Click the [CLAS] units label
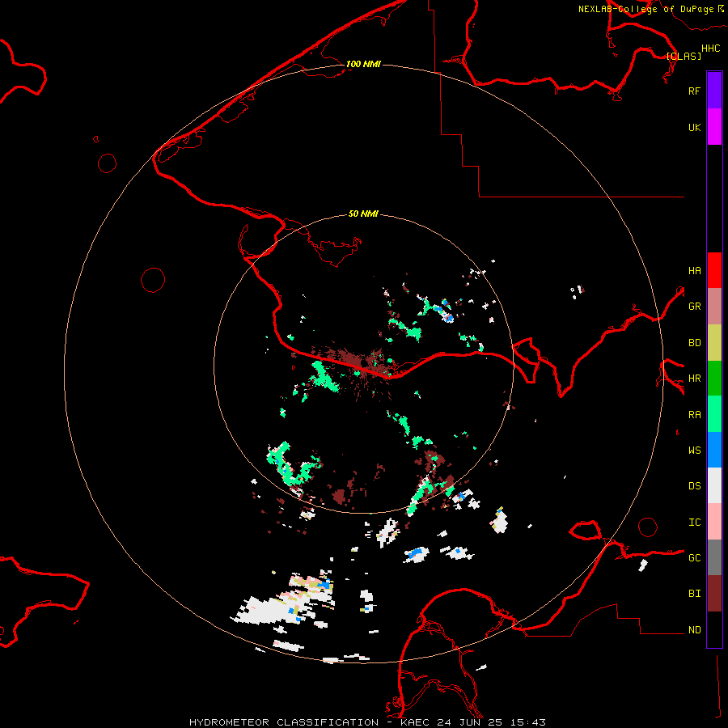 point(684,56)
